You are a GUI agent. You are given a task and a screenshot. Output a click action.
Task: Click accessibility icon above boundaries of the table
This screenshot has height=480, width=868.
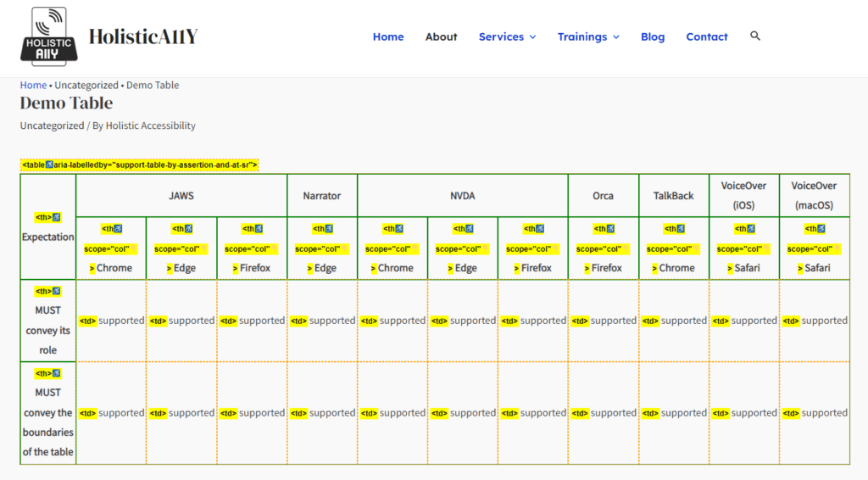(x=57, y=373)
